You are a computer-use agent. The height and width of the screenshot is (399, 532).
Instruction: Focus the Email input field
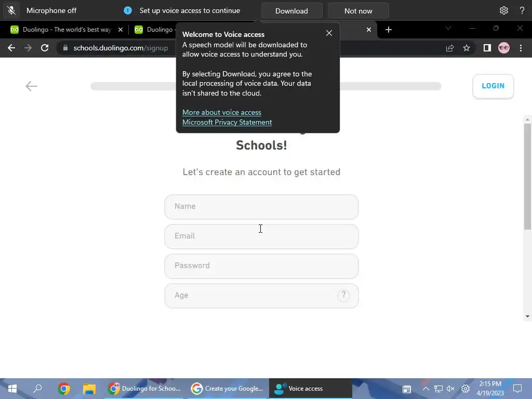point(261,236)
